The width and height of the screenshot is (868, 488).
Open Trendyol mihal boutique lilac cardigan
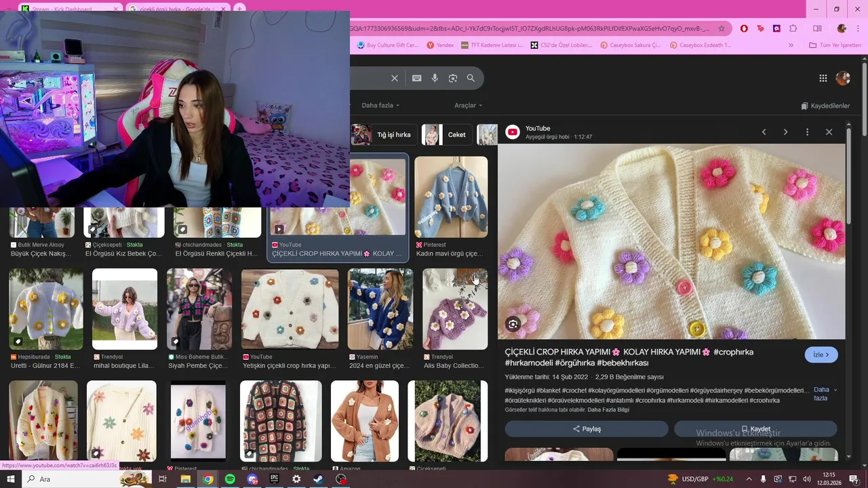coord(125,309)
